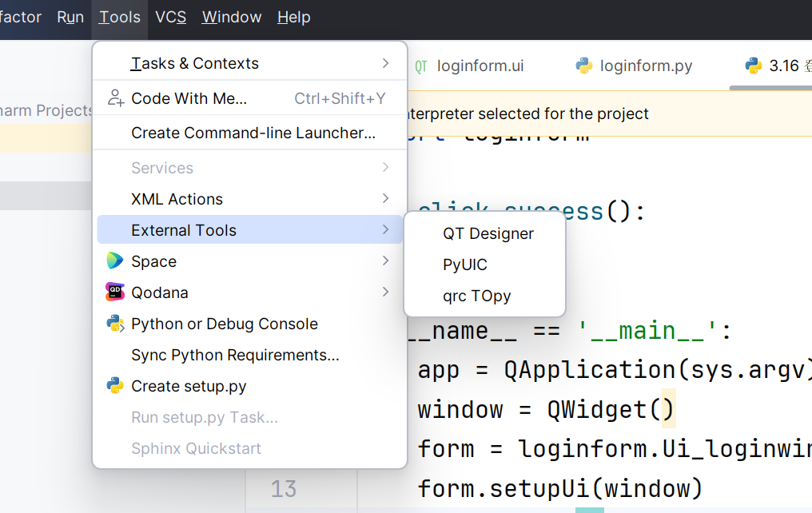Screen dimensions: 812x513
Task: Run the qrc TOpy external tool
Action: [x=484, y=296]
